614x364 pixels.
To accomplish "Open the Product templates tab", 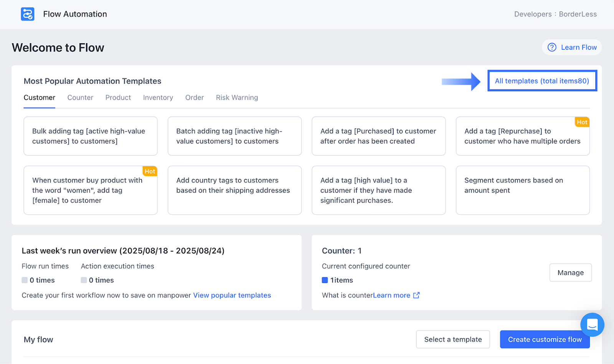I will click(x=118, y=98).
